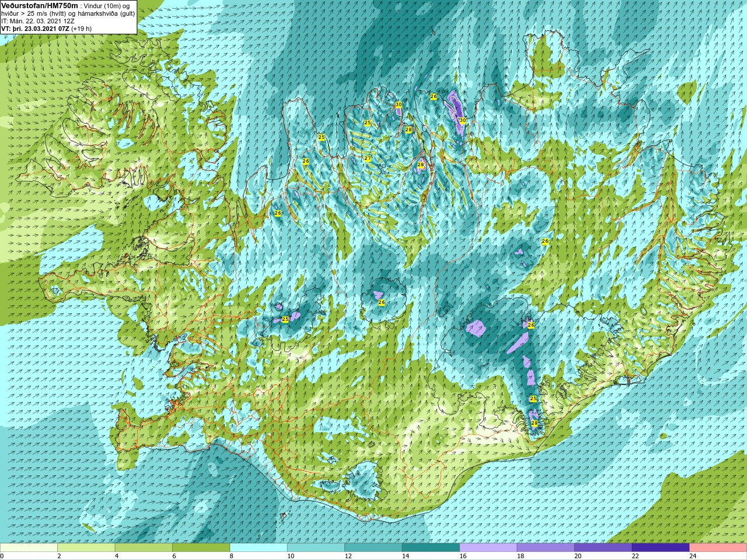
Task: Click the legend scale number '4'
Action: point(117,556)
